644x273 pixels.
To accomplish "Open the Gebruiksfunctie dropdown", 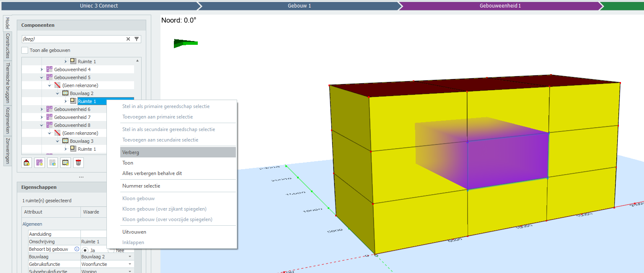I will click(130, 264).
